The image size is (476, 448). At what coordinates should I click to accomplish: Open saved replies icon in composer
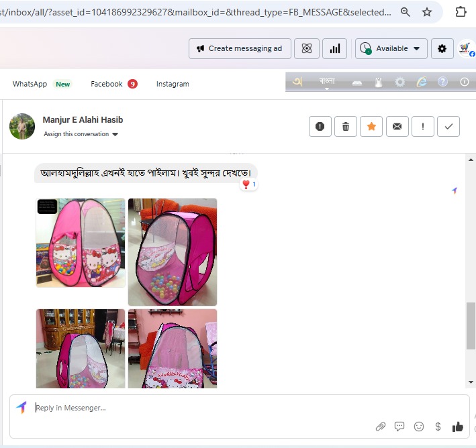pos(399,427)
